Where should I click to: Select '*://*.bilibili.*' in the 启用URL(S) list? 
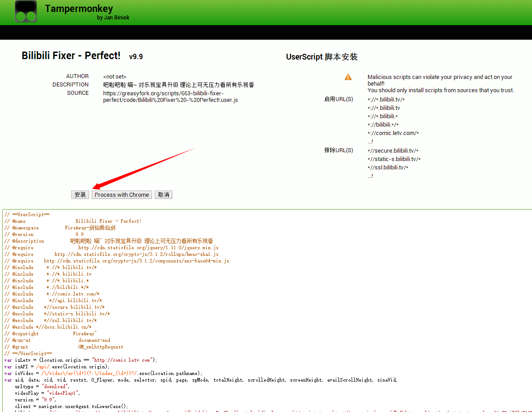point(383,116)
